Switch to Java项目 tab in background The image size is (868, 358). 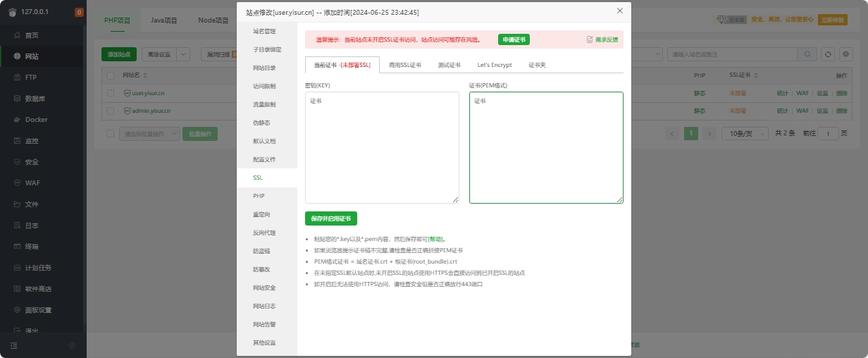point(164,20)
